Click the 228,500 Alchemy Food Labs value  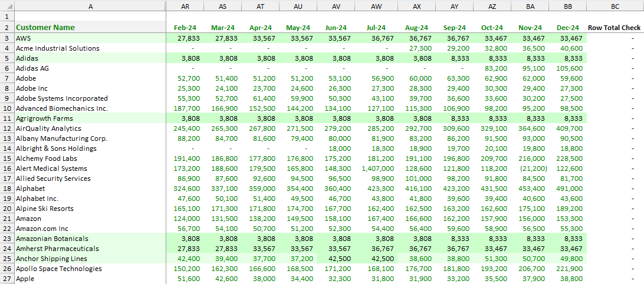567,158
